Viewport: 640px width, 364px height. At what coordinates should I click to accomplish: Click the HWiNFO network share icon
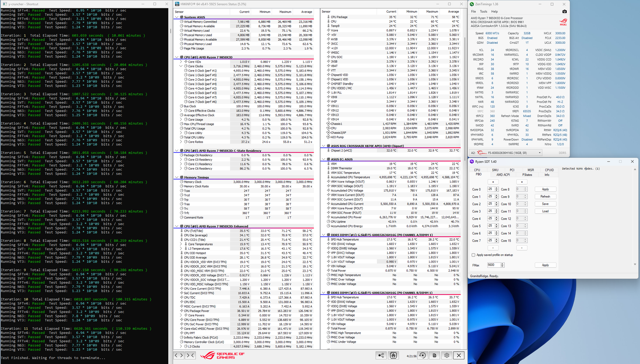[x=381, y=355]
